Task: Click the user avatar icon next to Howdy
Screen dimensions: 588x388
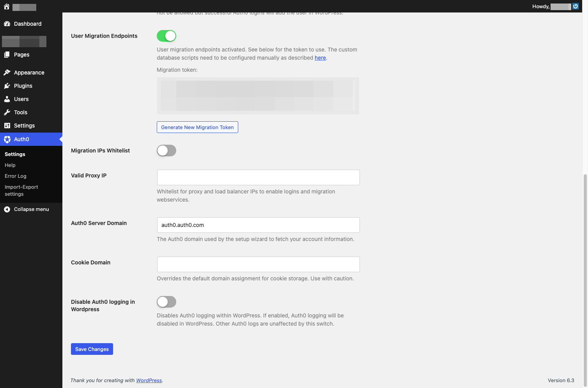Action: tap(576, 6)
